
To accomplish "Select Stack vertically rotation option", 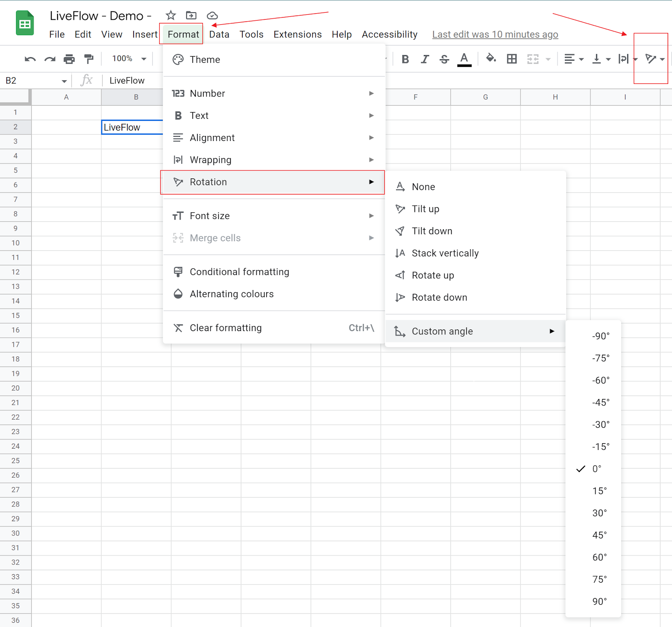I will pyautogui.click(x=444, y=253).
